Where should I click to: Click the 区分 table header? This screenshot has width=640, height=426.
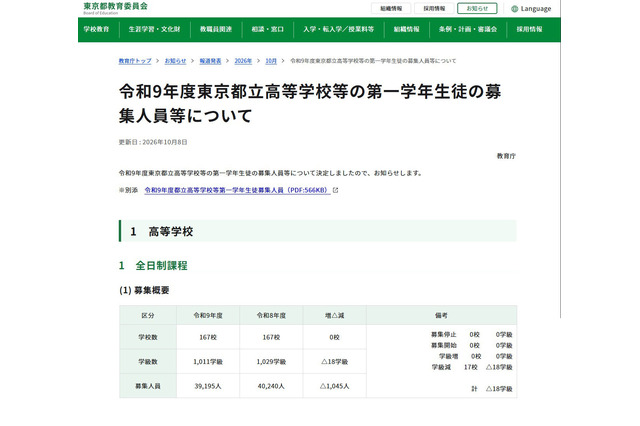148,315
